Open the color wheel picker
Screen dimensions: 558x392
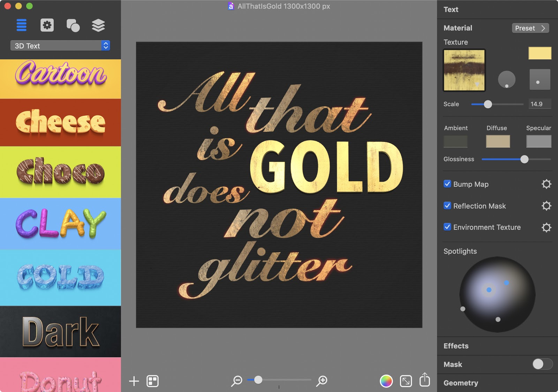[x=386, y=381]
